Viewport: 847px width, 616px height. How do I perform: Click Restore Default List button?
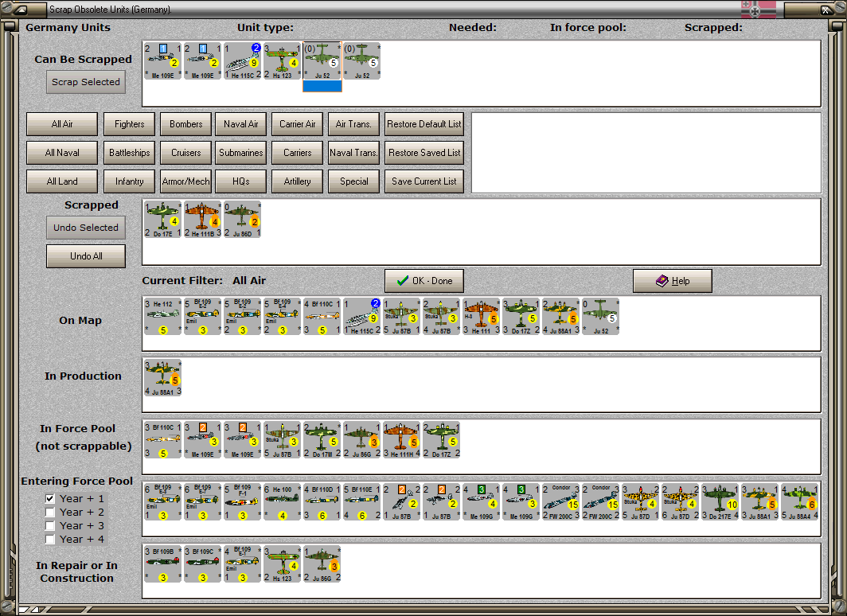pos(424,124)
